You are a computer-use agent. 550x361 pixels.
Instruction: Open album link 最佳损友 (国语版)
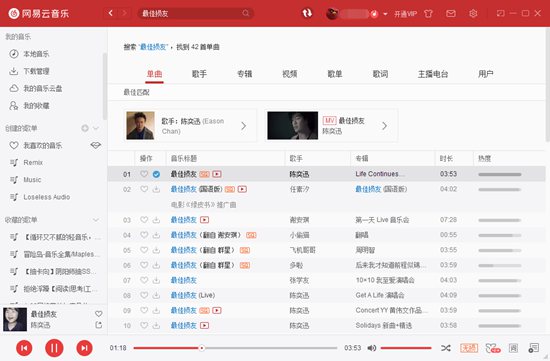tap(381, 189)
